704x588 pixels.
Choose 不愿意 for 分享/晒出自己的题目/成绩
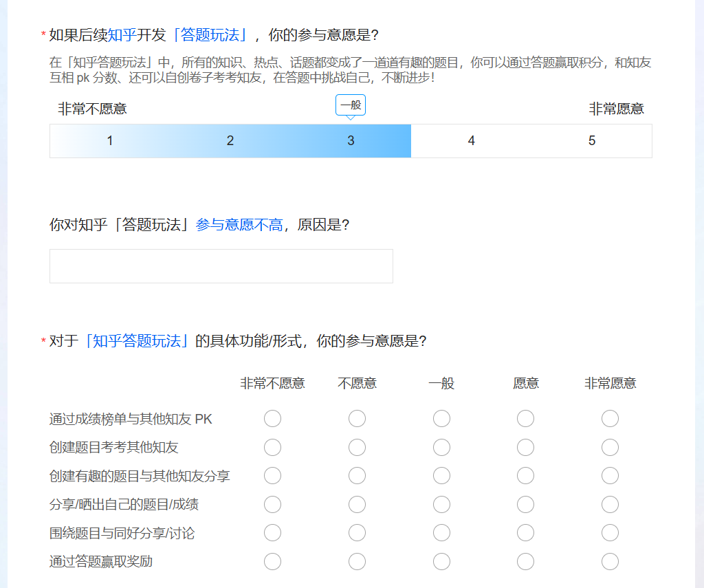coord(357,505)
